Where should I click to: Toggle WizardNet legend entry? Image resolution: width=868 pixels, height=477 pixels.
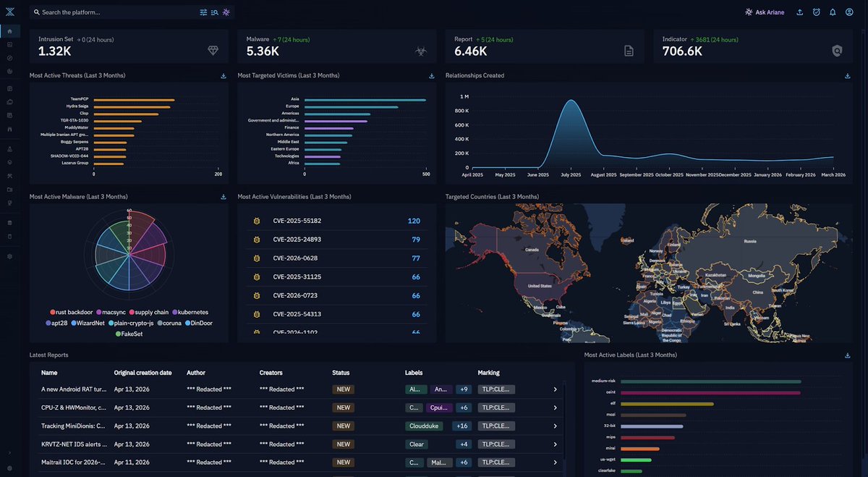87,323
